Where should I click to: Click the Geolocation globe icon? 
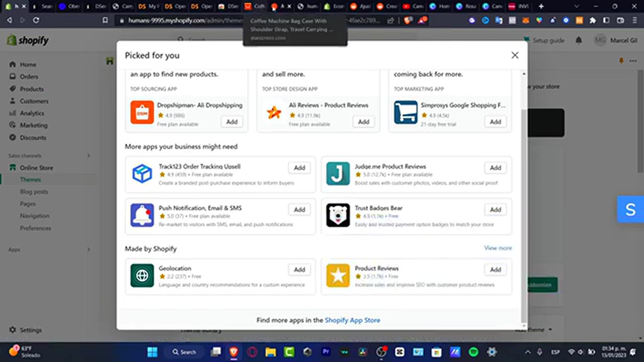[x=142, y=276]
